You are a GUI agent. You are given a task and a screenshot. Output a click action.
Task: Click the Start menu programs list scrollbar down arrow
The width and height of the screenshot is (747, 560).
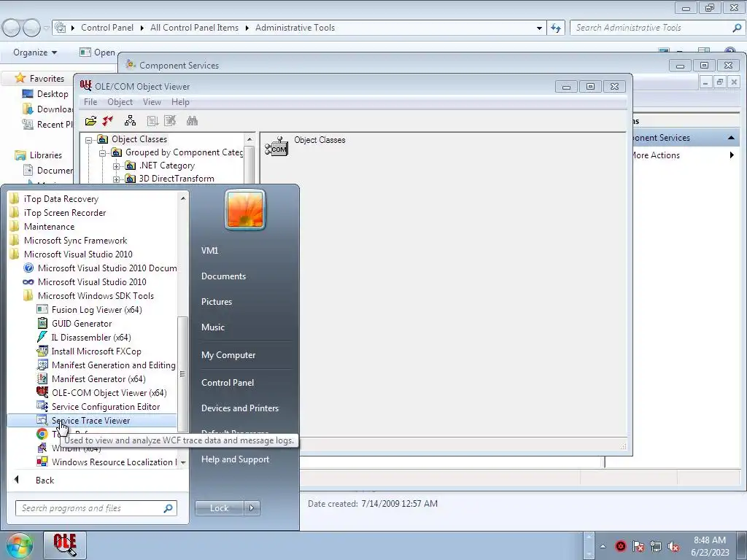[183, 462]
